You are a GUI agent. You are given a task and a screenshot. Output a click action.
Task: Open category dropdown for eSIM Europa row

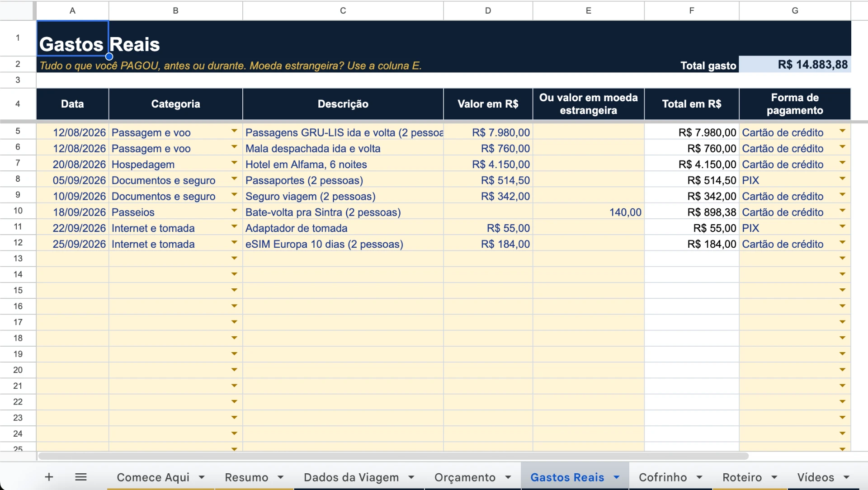coord(234,242)
